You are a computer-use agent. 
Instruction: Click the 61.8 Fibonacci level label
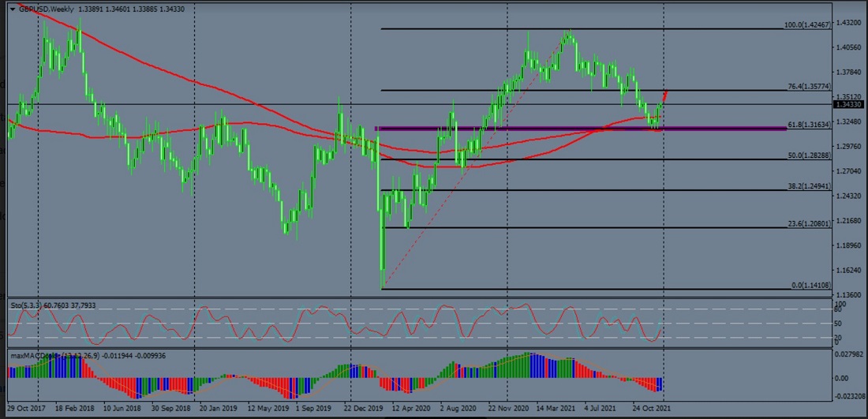tap(807, 125)
